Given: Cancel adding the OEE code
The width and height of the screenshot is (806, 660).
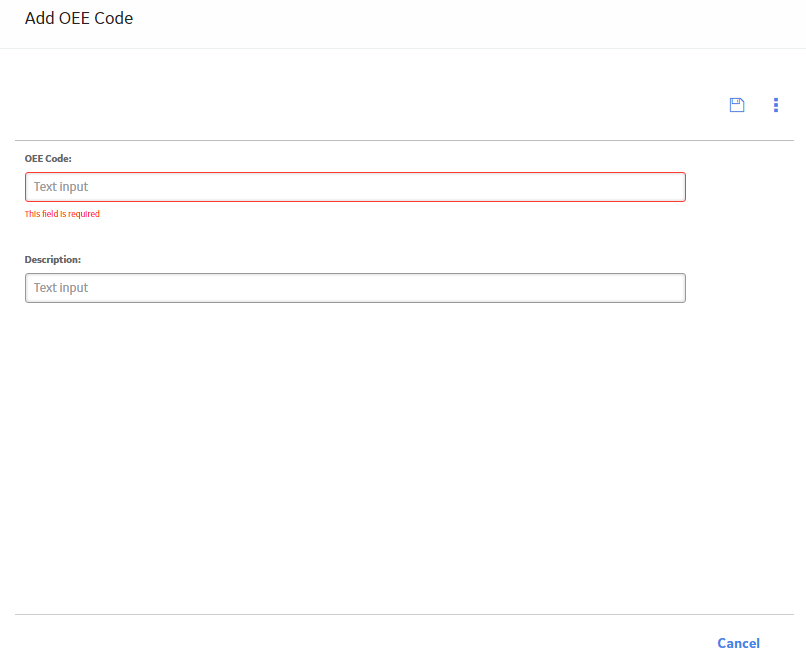Looking at the screenshot, I should click(738, 643).
